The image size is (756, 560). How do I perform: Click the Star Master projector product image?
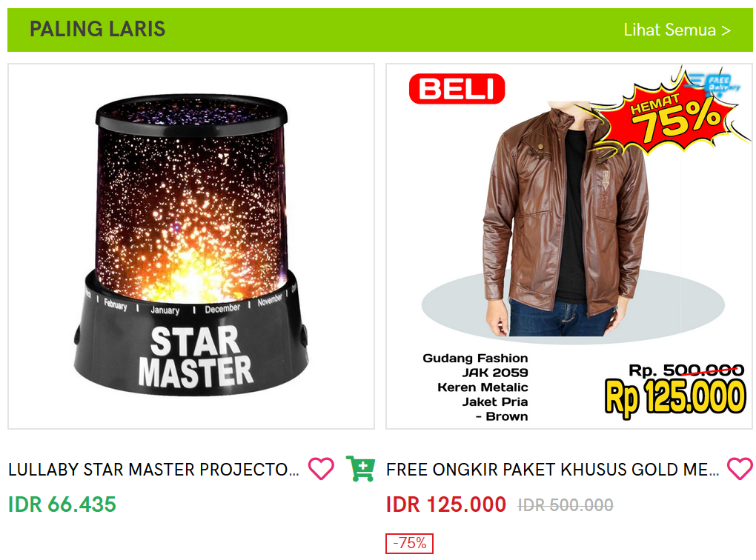[x=191, y=246]
